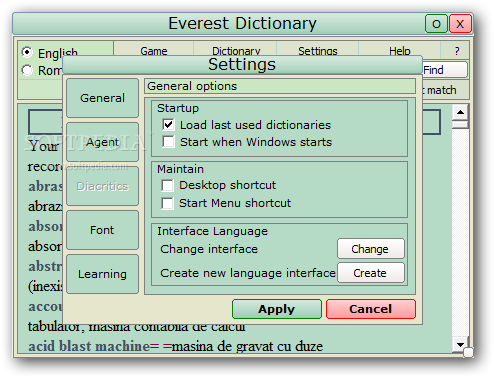
Task: Click the Find button
Action: 445,70
